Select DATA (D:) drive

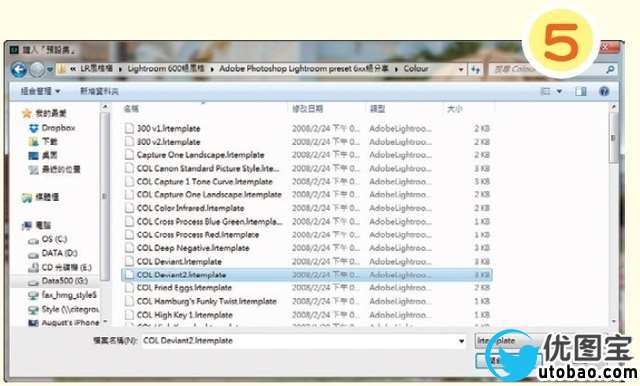click(53, 253)
